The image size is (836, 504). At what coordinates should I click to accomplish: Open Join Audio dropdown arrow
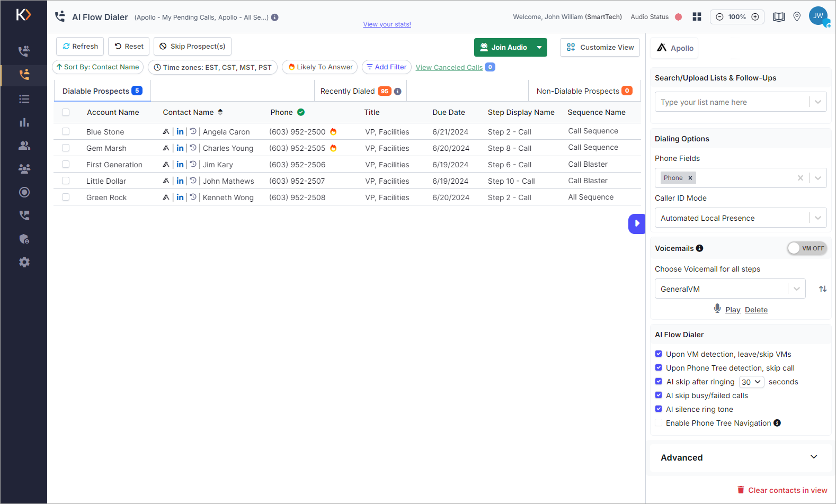(x=539, y=48)
